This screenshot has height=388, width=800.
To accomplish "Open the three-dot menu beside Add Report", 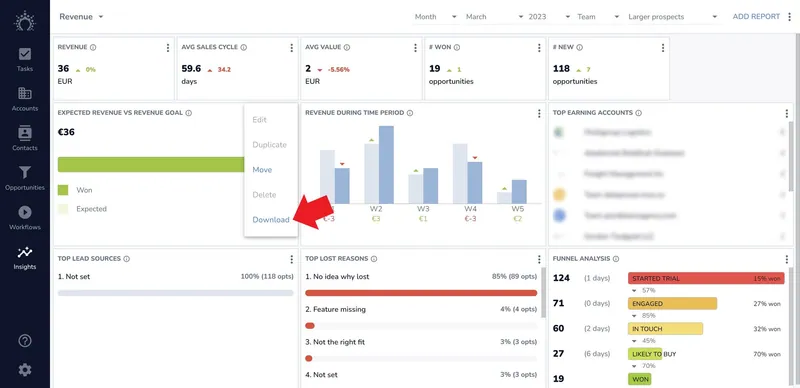I will click(x=790, y=17).
